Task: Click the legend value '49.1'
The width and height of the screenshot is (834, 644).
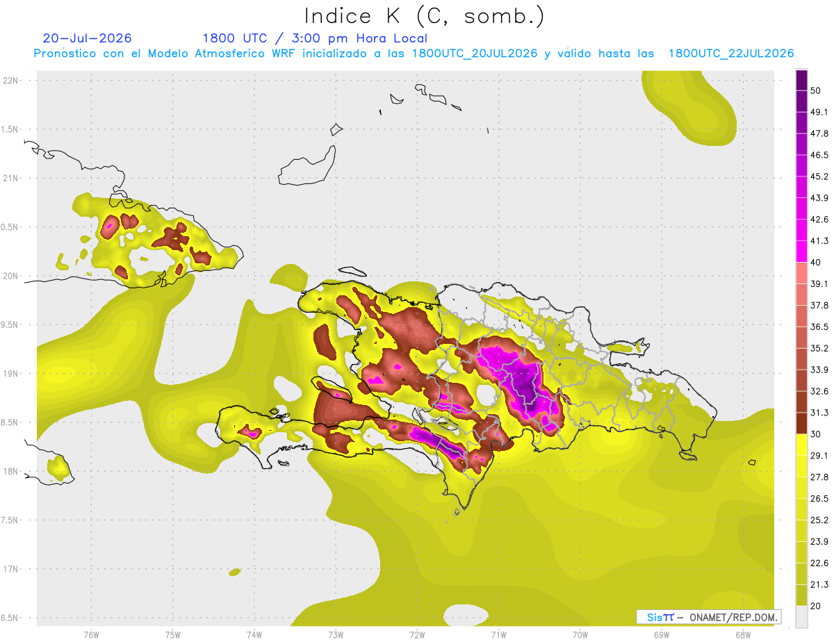Action: [x=819, y=113]
